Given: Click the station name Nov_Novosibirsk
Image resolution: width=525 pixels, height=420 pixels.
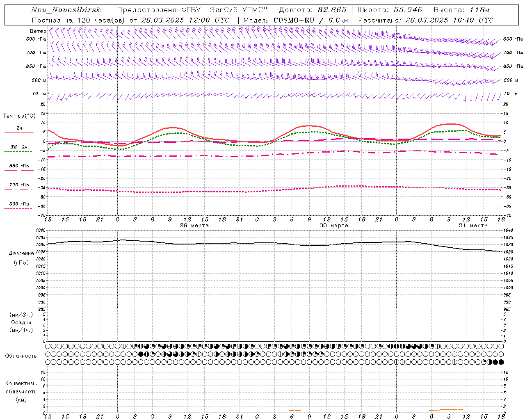Looking at the screenshot, I should [66, 10].
